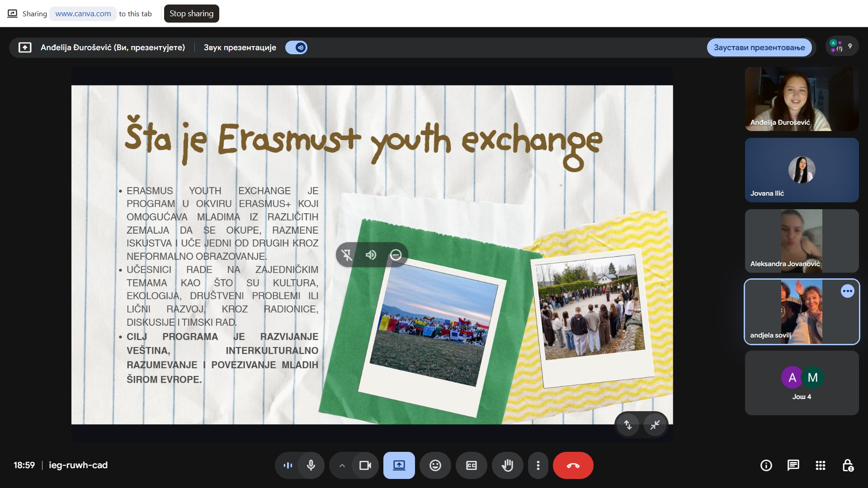This screenshot has height=488, width=868.
Task: Open host controls lock icon
Action: point(848,465)
